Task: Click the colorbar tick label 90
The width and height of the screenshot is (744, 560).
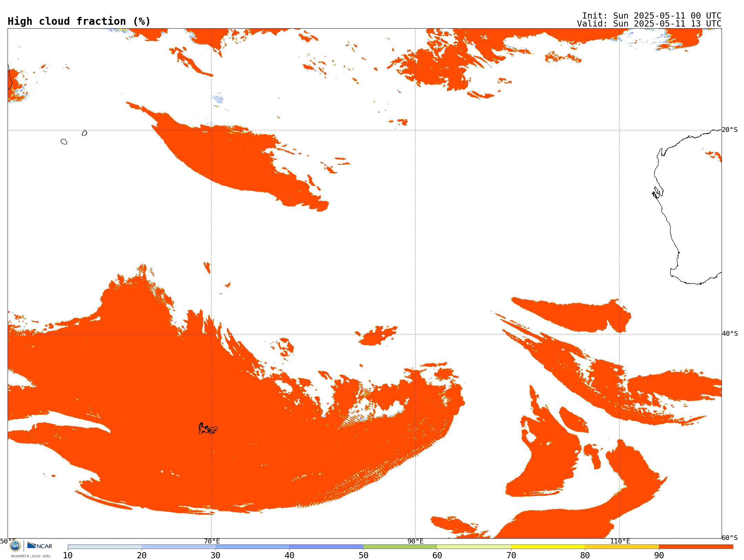Action: pyautogui.click(x=659, y=556)
